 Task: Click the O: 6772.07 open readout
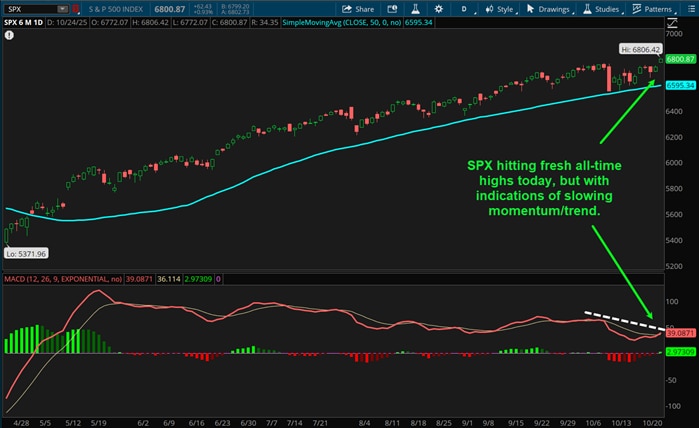coord(110,22)
